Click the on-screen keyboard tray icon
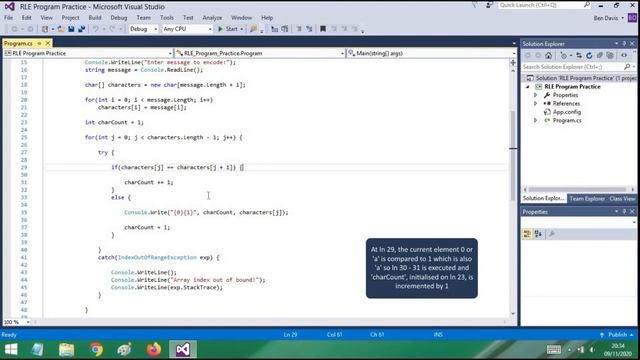Screen dimensions: 640x360 coord(553,349)
